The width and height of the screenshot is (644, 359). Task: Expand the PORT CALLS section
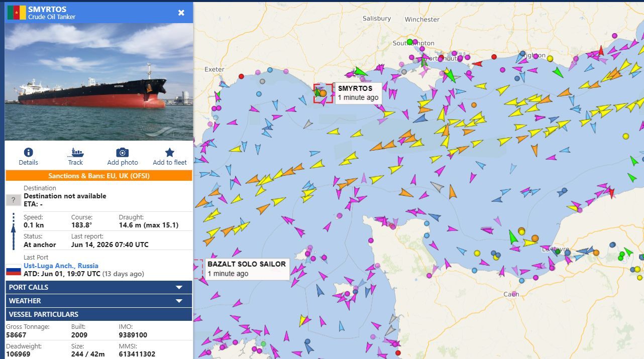[x=98, y=287]
